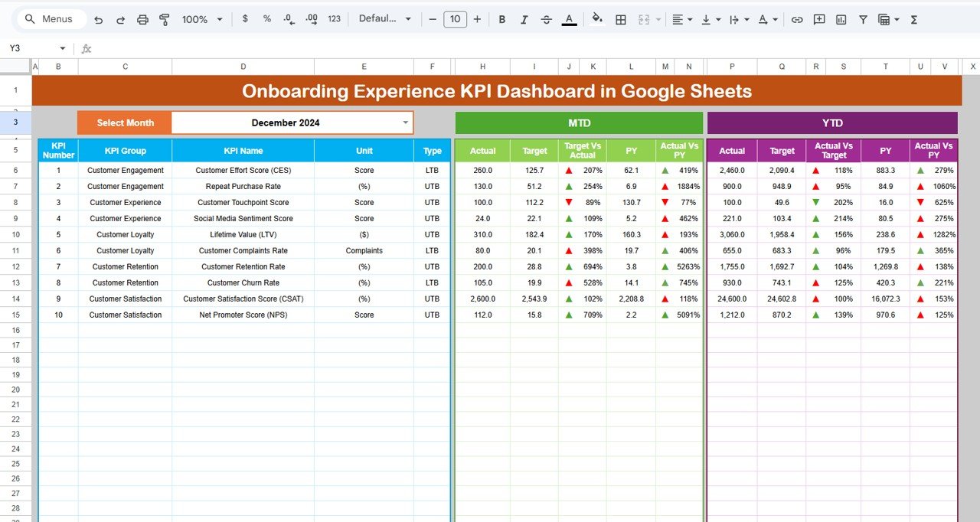Screen dimensions: 980x522
Task: Insert a link
Action: (797, 19)
